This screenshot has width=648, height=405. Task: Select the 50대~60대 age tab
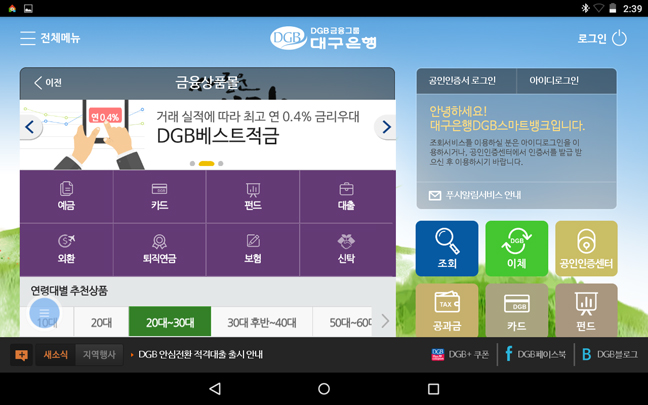[343, 322]
